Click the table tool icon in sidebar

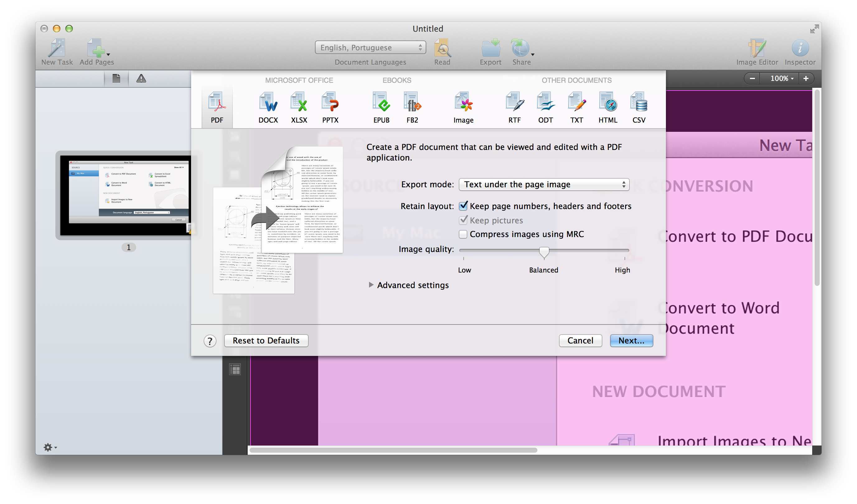(x=235, y=369)
